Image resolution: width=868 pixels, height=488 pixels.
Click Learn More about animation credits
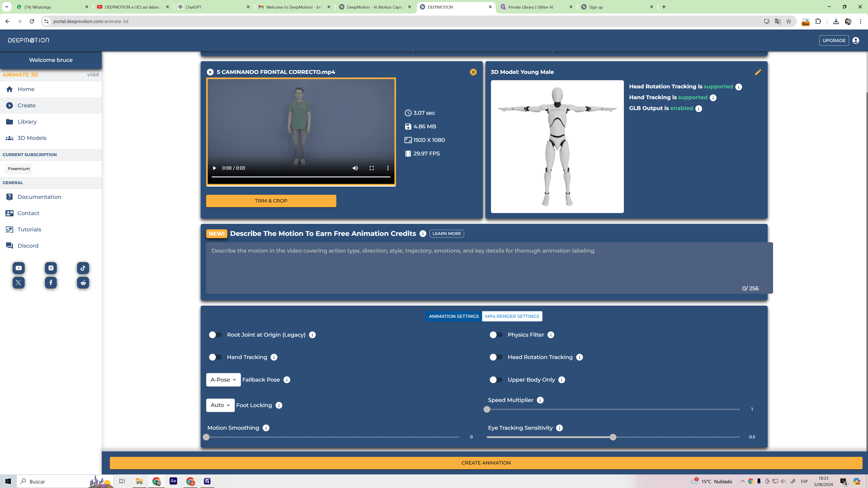click(x=446, y=234)
